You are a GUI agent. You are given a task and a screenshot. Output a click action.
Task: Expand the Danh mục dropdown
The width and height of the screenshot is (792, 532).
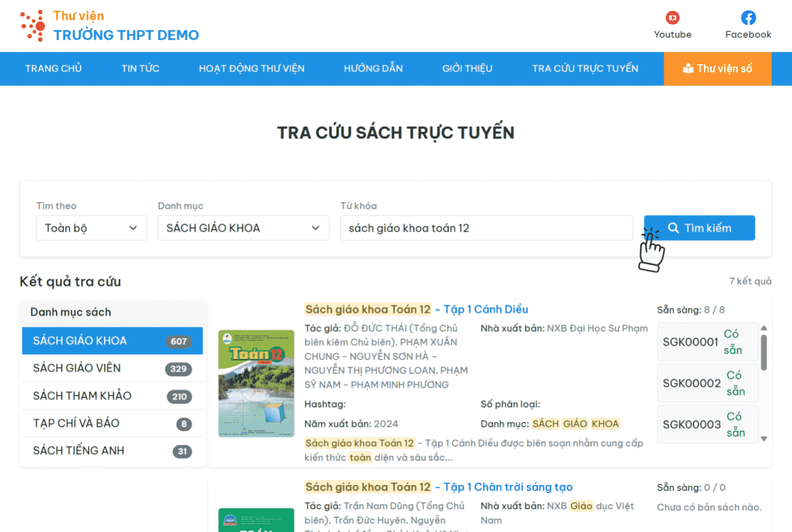click(243, 228)
